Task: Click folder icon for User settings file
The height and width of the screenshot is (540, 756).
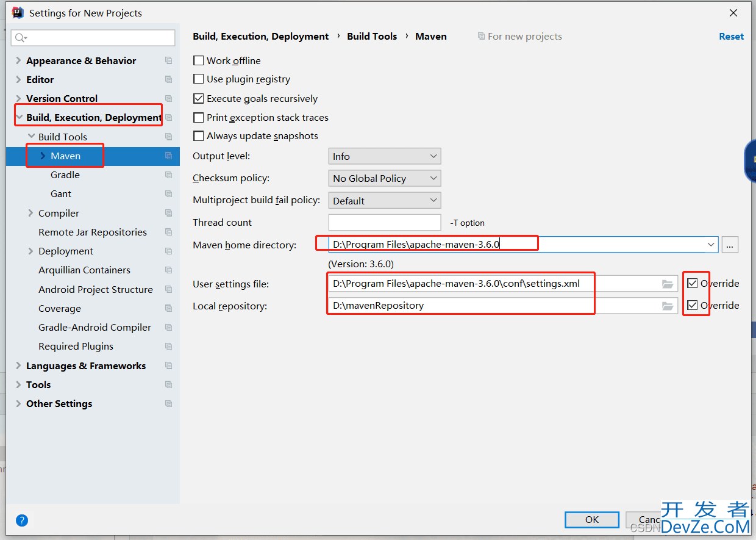Action: [668, 284]
